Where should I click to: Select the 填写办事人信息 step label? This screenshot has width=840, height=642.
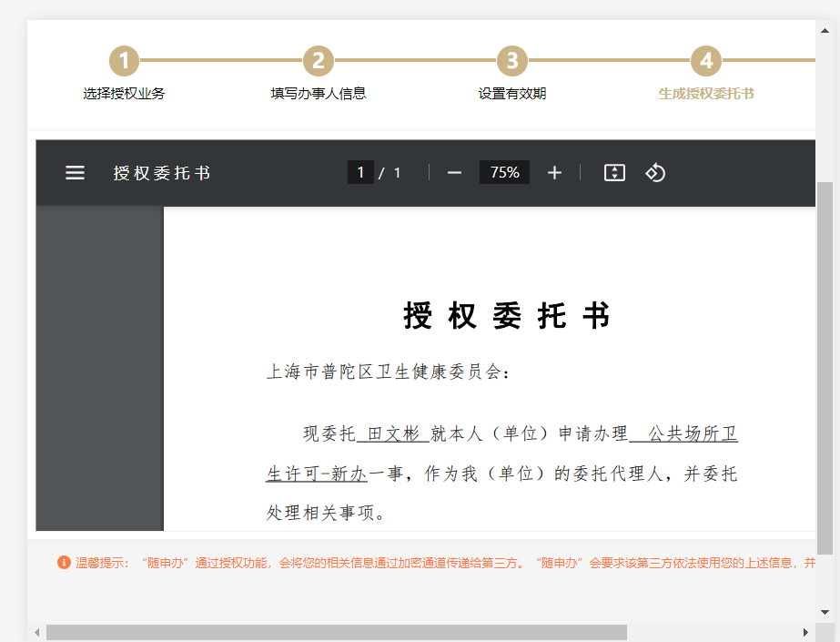pyautogui.click(x=319, y=93)
